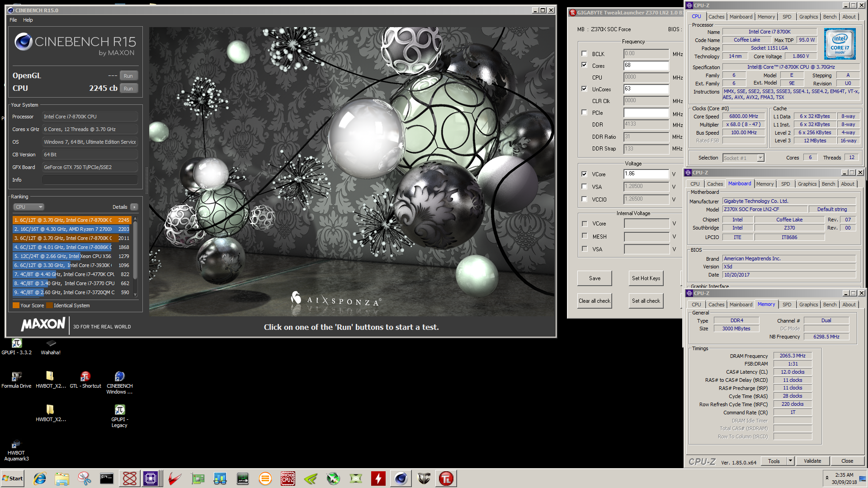Screen dimensions: 868x488
Task: Open Windows Explorer folder on taskbar
Action: point(62,479)
